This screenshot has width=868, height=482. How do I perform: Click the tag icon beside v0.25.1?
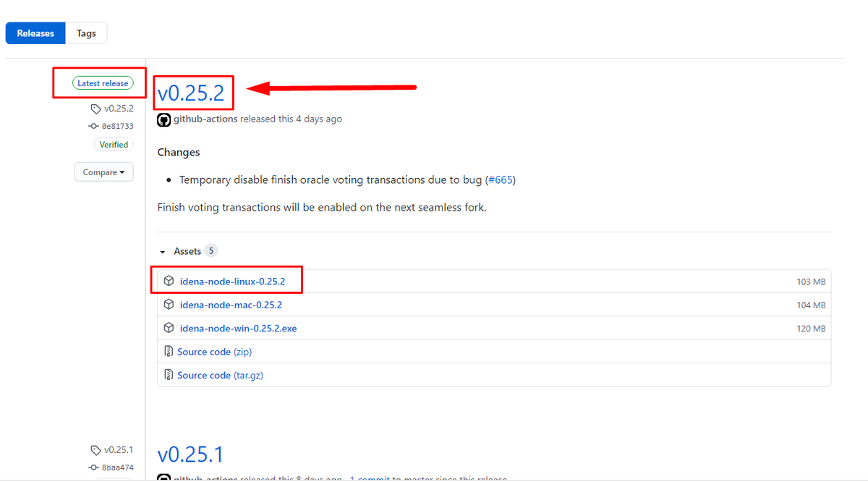[x=95, y=450]
